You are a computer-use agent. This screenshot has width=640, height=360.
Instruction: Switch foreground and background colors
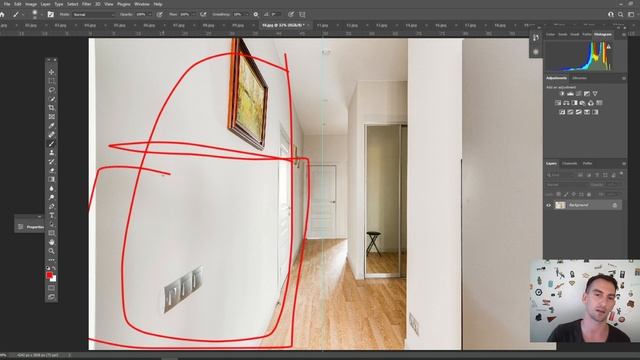tap(54, 268)
